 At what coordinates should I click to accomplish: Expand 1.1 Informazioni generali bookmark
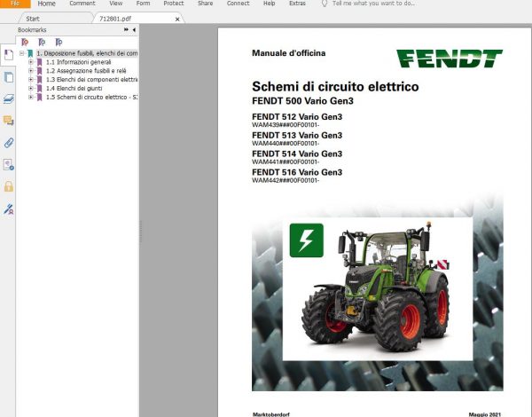click(31, 62)
